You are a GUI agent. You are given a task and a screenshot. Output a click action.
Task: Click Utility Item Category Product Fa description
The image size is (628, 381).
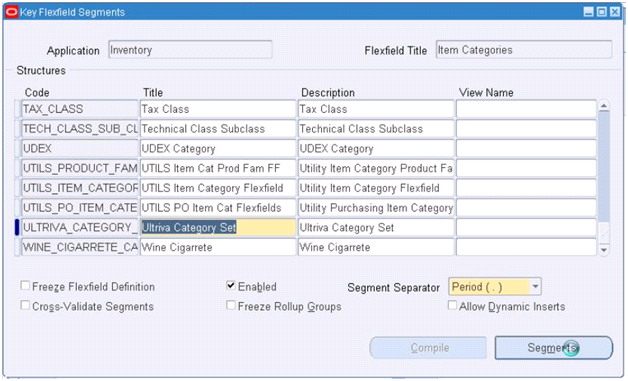pyautogui.click(x=376, y=168)
